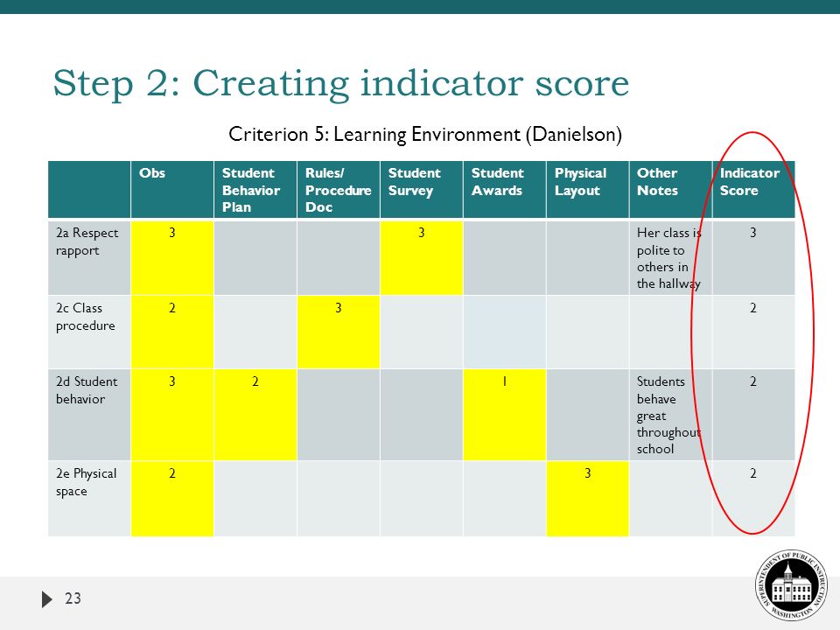
Task: Click the Physical Layout cell for 2e Physical space
Action: (587, 499)
